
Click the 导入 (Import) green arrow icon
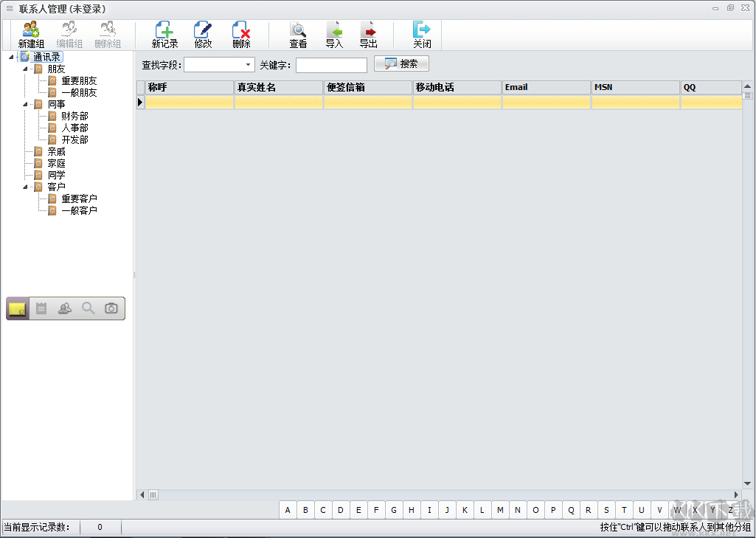click(334, 30)
